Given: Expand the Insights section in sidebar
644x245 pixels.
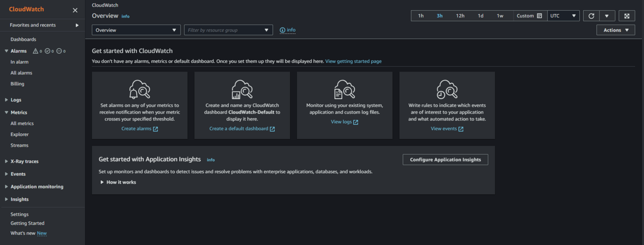Looking at the screenshot, I should 6,199.
